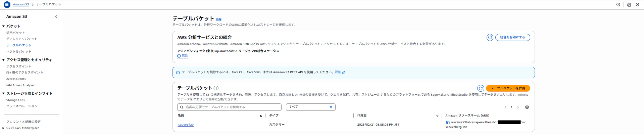The width and height of the screenshot is (644, 135).
Task: Click the search magnifier icon in the filter box
Action: pyautogui.click(x=182, y=107)
